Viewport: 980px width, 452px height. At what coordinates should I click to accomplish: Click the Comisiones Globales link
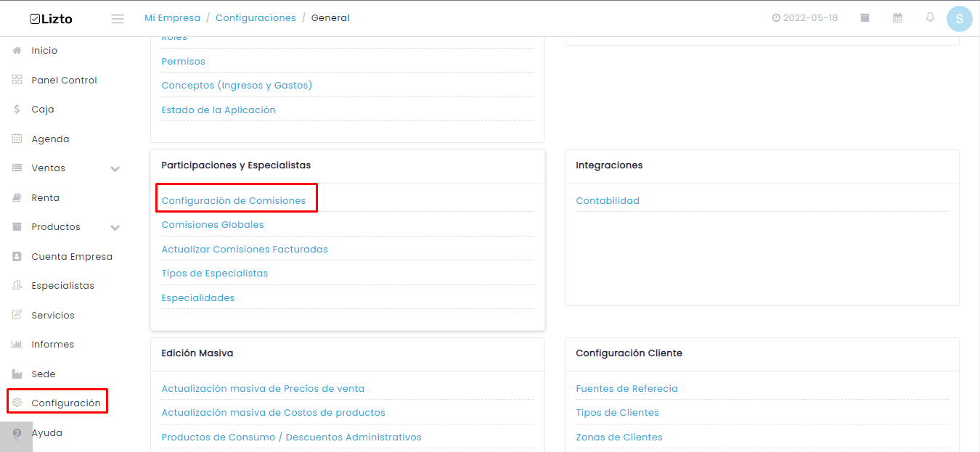(x=213, y=225)
